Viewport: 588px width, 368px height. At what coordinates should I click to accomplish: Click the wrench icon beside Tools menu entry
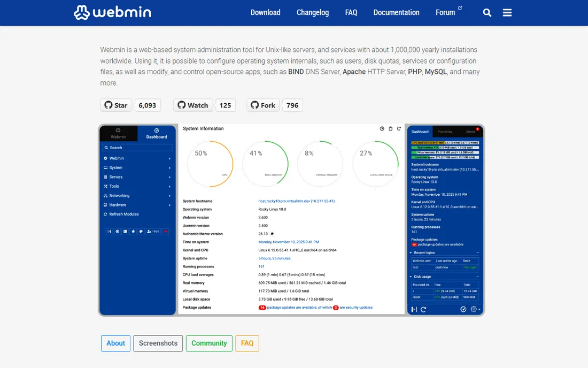[x=105, y=186]
